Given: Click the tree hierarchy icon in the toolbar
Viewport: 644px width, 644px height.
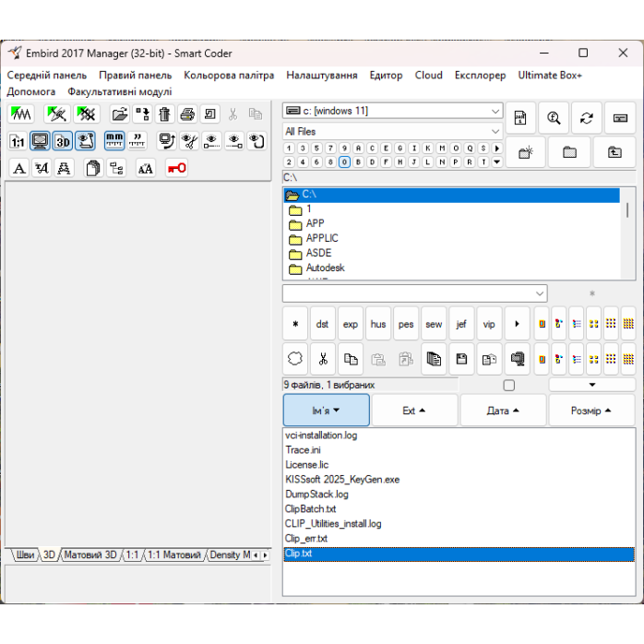Looking at the screenshot, I should 116,168.
